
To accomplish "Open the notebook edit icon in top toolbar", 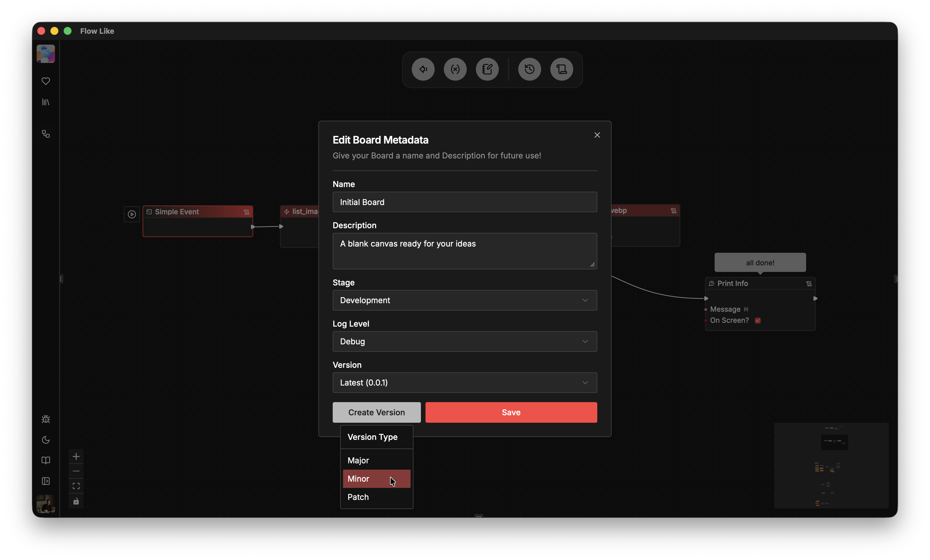I will pyautogui.click(x=487, y=69).
